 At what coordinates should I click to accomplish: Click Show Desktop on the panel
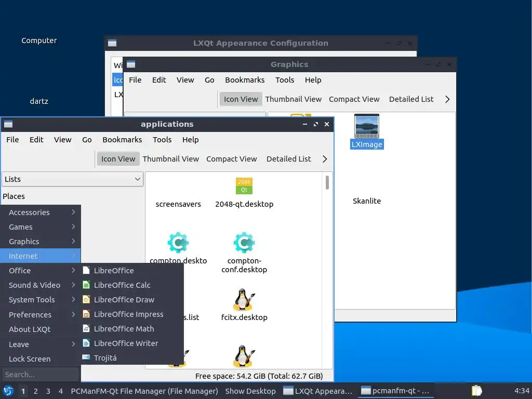point(250,391)
